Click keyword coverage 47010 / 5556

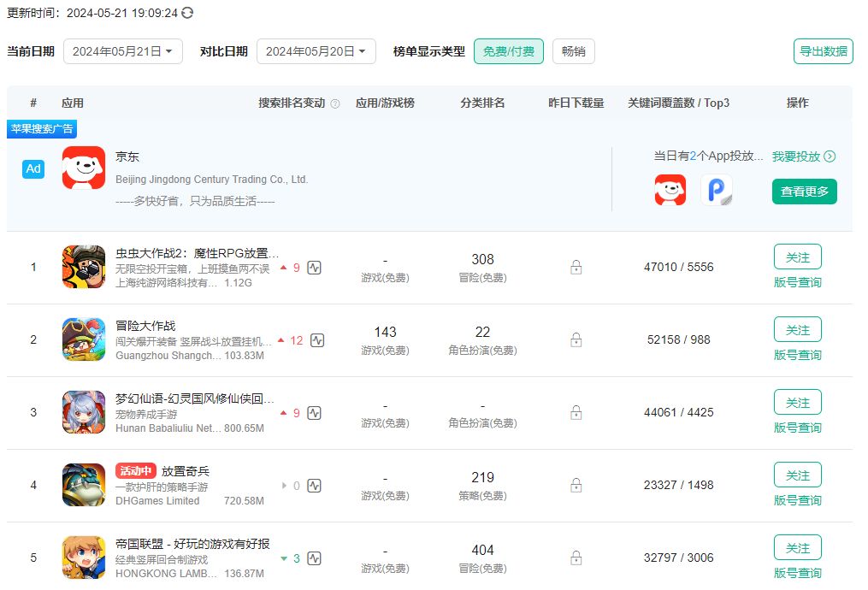(x=679, y=267)
